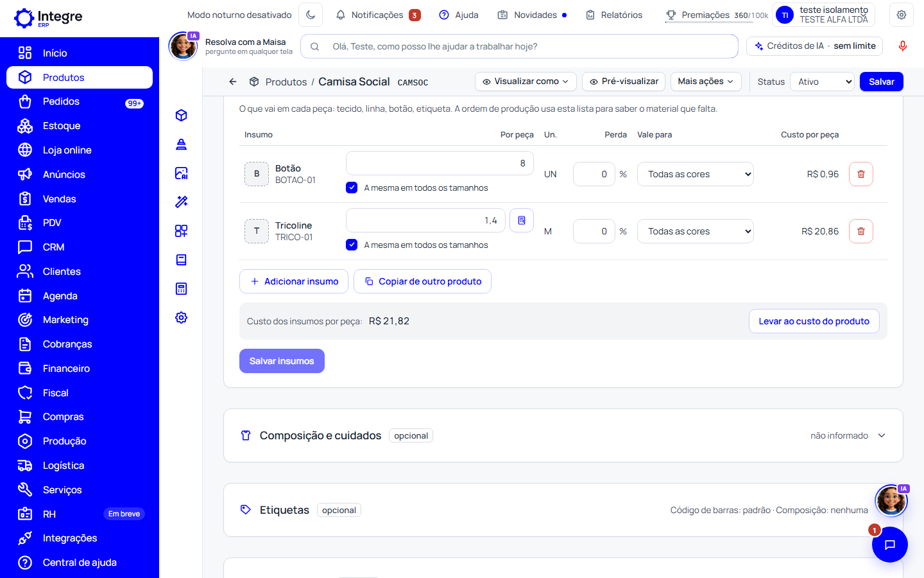Open the Maisa IA avatar in the header
Image resolution: width=924 pixels, height=578 pixels.
coord(183,46)
